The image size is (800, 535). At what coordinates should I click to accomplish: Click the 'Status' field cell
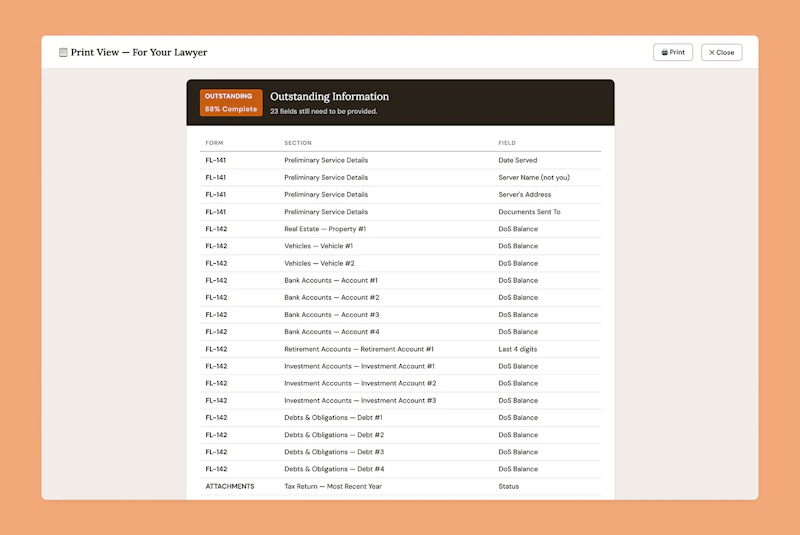(x=508, y=486)
